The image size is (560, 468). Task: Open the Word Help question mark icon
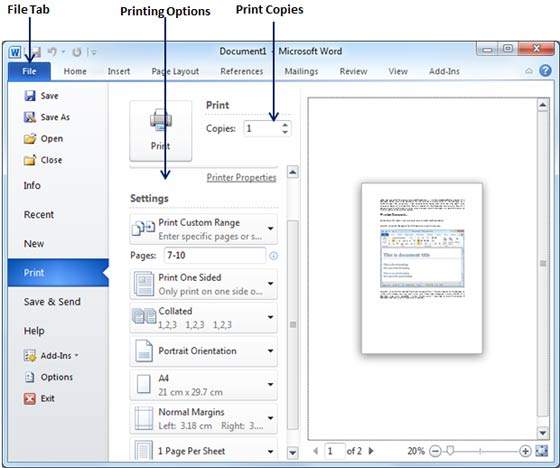545,71
